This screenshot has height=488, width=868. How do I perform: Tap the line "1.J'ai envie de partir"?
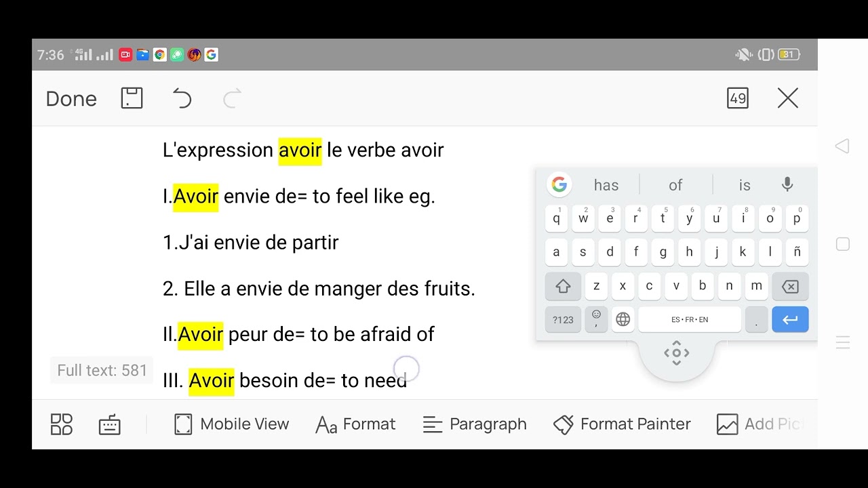click(250, 243)
